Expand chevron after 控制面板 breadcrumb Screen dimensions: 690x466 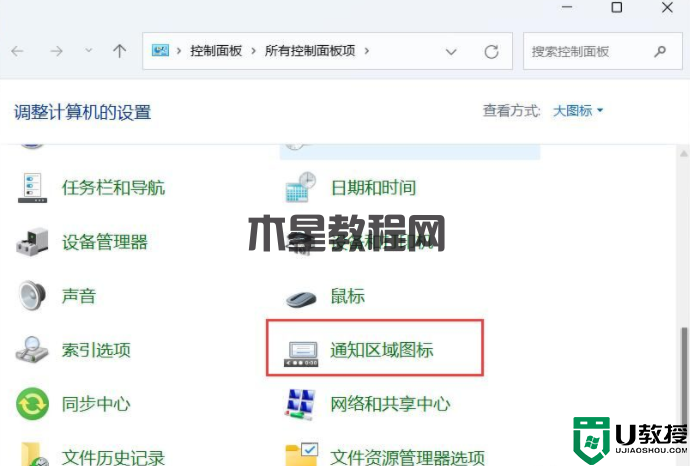253,51
